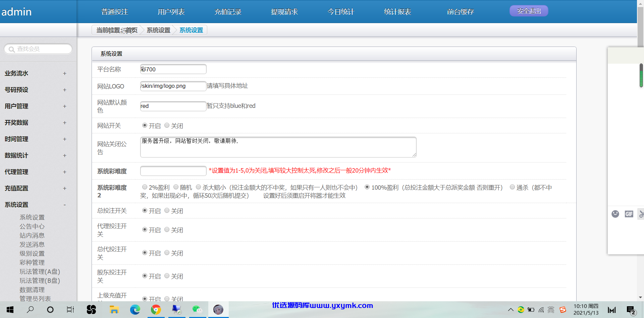644x318 pixels.
Task: Click the IMI tray icon
Action: pyautogui.click(x=612, y=310)
